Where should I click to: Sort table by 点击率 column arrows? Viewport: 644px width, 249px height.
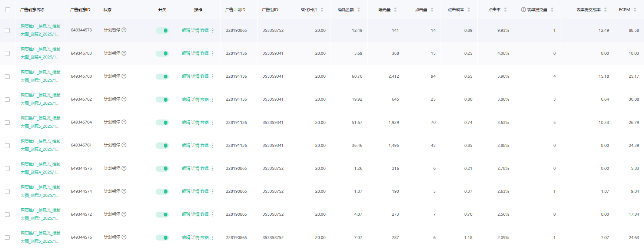pos(505,10)
